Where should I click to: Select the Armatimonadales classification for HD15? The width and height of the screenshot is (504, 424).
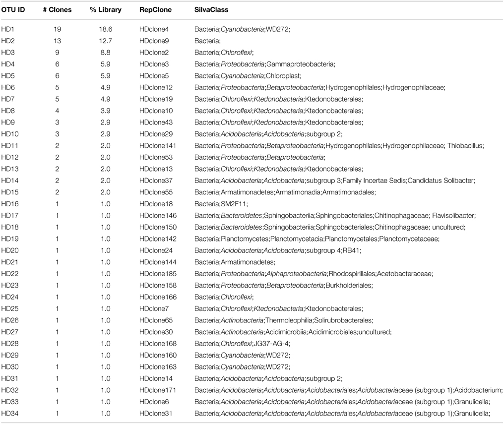[348, 192]
